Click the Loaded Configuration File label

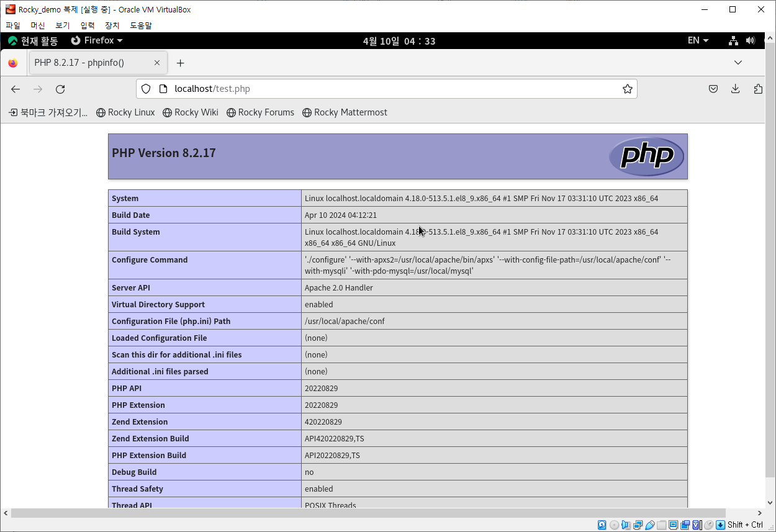click(x=160, y=338)
